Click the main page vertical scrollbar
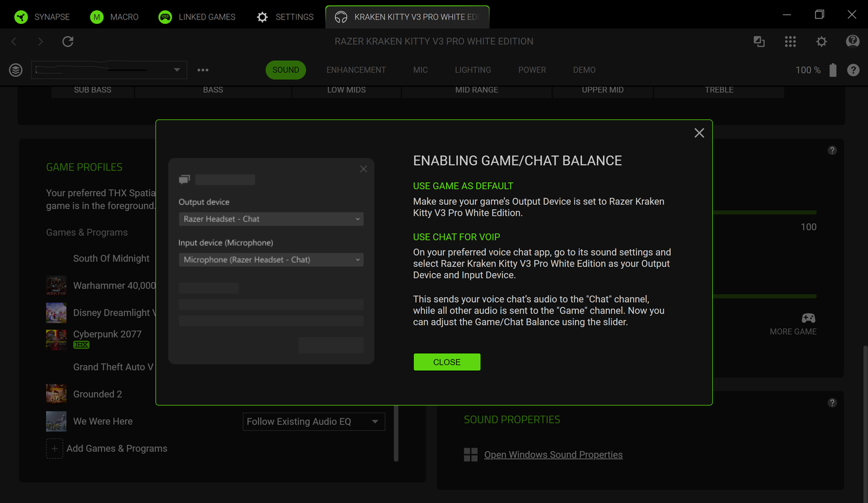 865,423
